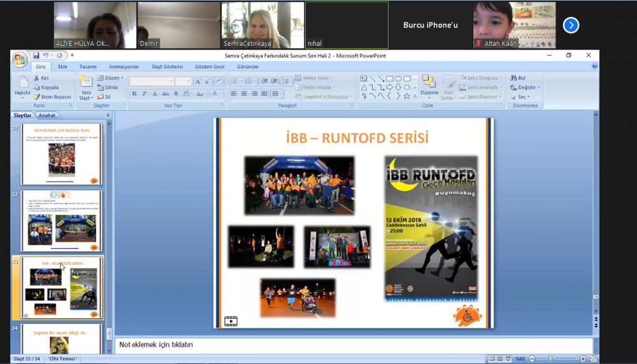This screenshot has height=364, width=637.
Task: Open the Düzen layout dropdown
Action: pyautogui.click(x=110, y=78)
